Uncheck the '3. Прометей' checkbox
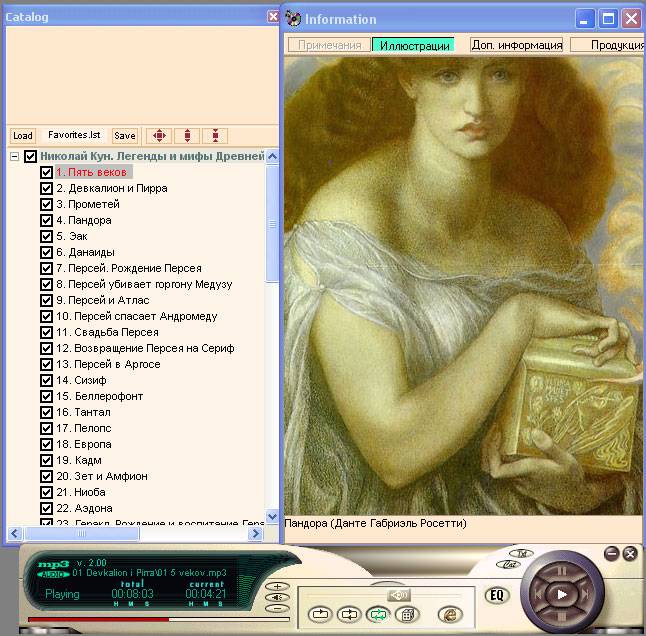The height and width of the screenshot is (636, 646). [47, 204]
